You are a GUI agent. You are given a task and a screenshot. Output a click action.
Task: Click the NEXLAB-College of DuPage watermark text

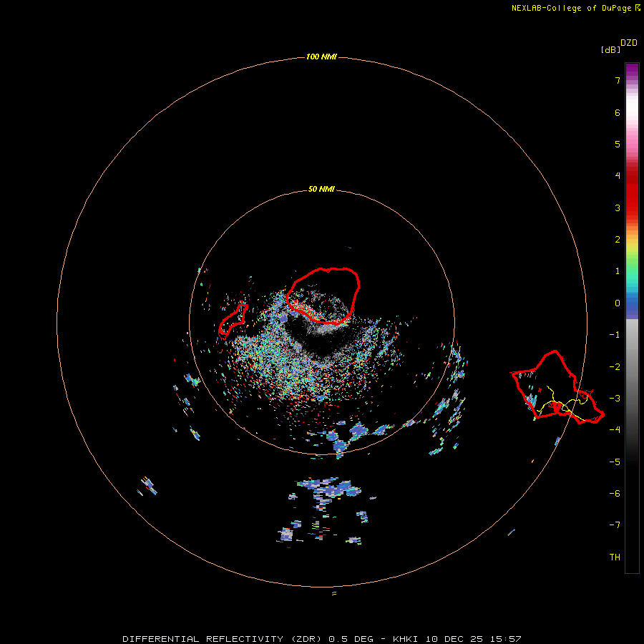pyautogui.click(x=575, y=8)
